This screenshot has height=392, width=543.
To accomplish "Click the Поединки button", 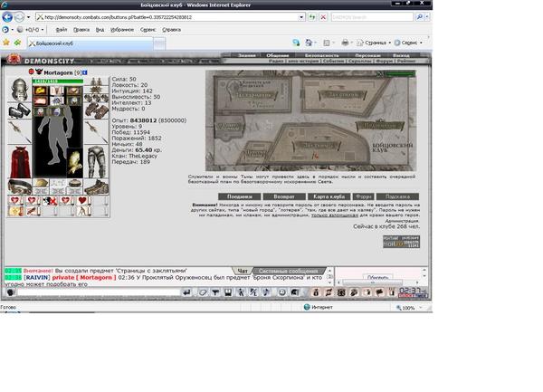I will (x=239, y=196).
